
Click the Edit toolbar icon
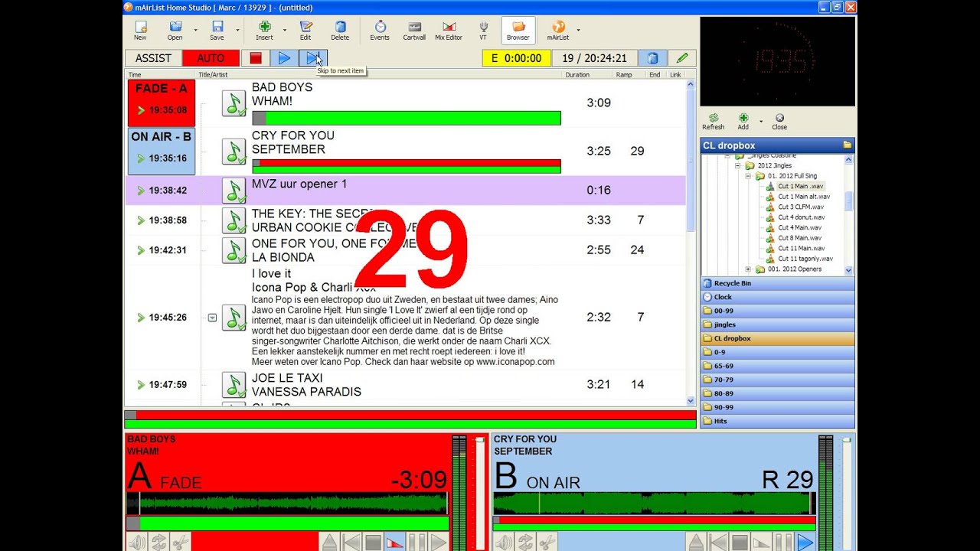305,31
